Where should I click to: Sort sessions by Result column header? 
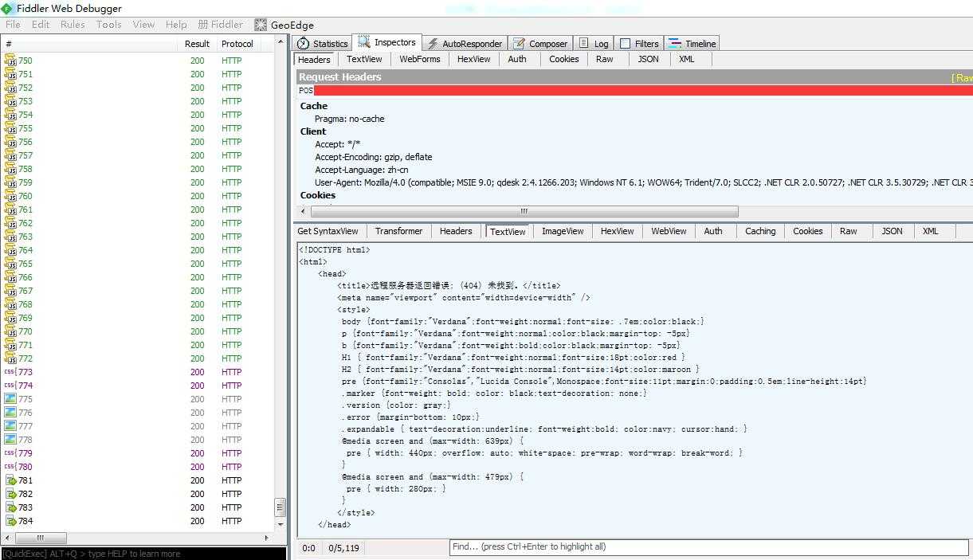197,44
